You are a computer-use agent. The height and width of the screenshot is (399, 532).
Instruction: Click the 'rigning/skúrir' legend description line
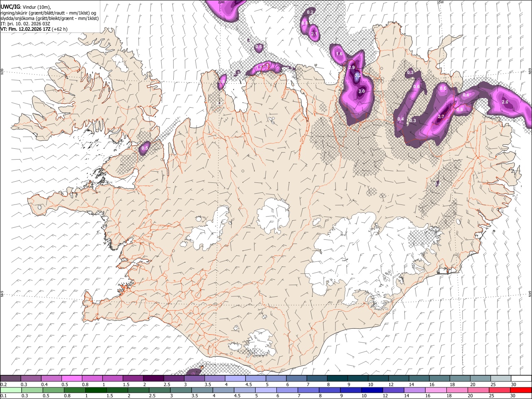48,12
